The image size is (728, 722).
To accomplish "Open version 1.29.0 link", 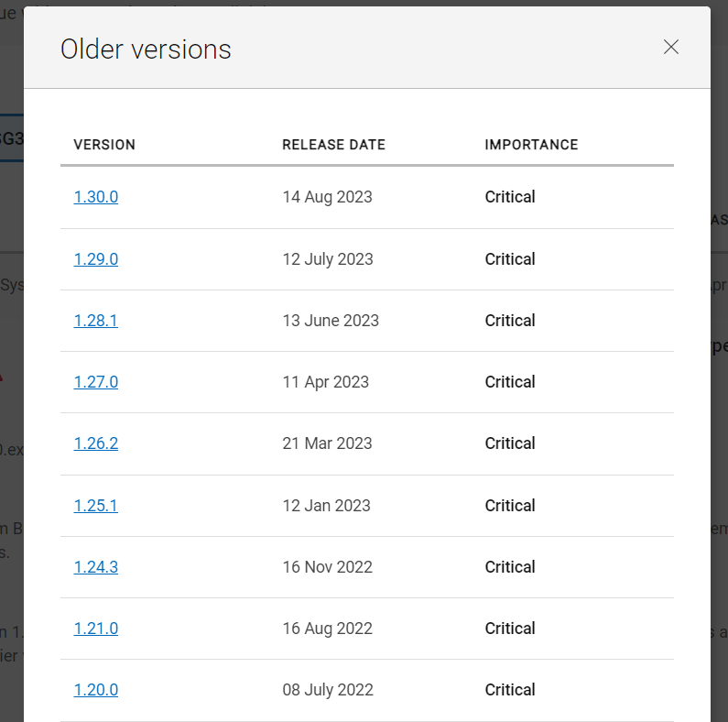I will [95, 259].
